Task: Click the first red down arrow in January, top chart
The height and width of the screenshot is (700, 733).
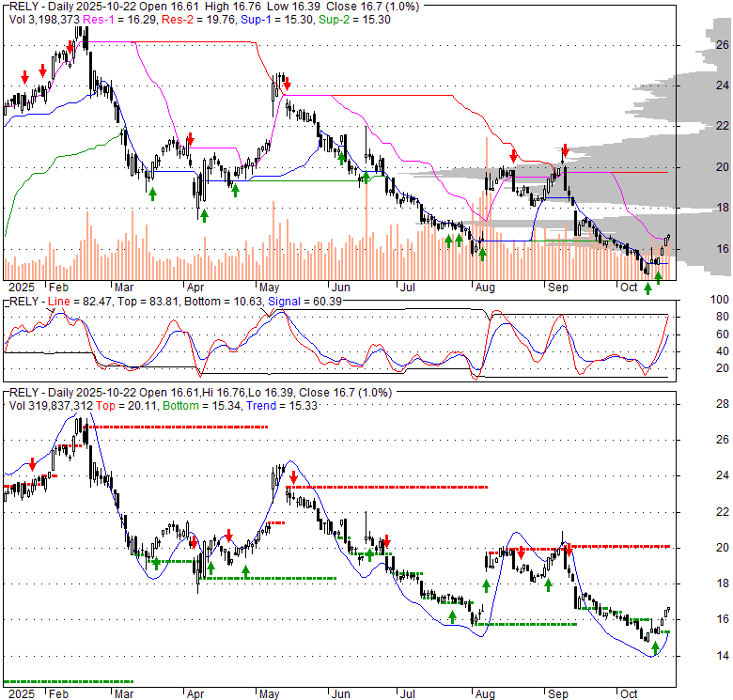Action: click(24, 78)
